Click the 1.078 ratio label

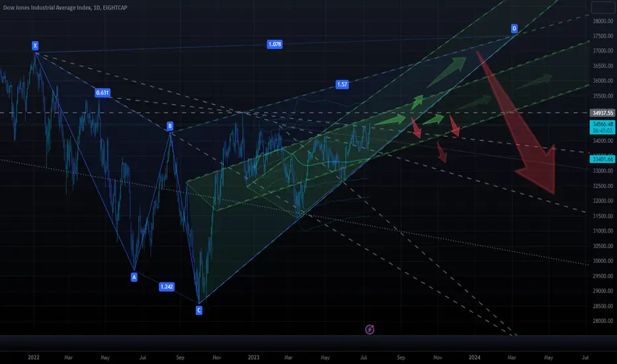[275, 44]
